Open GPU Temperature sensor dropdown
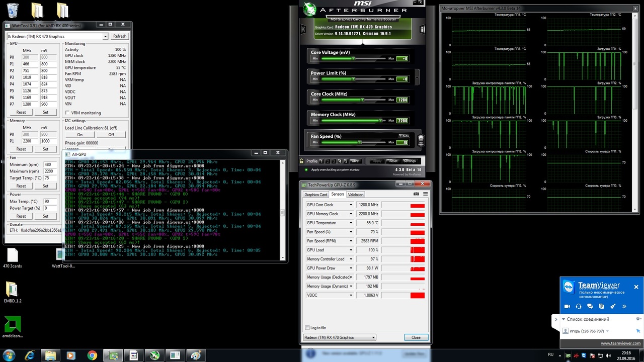The image size is (644, 362). point(351,223)
